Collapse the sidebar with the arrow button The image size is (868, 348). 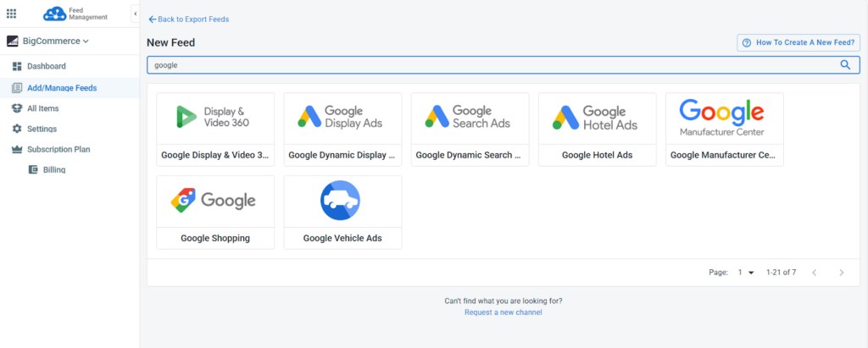tap(135, 14)
